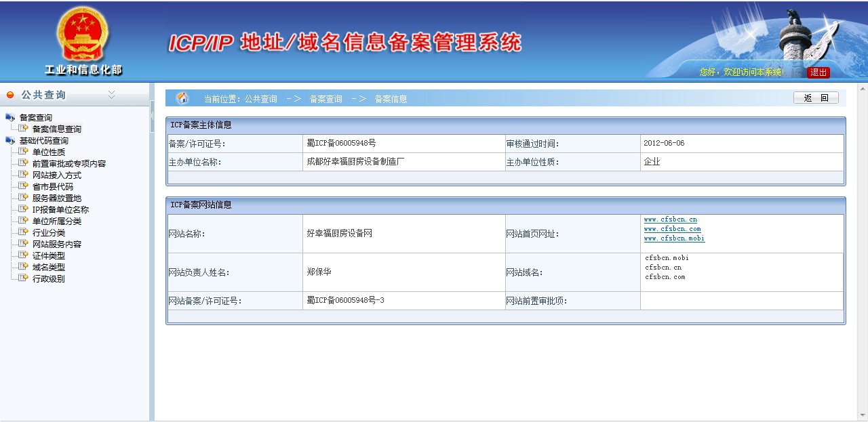Open 省市县代码 in the sidebar

pyautogui.click(x=53, y=187)
